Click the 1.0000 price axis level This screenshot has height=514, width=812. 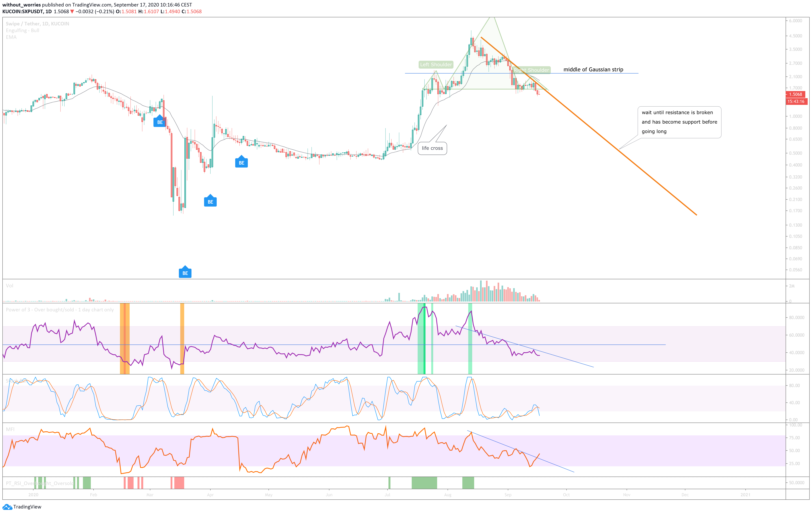795,116
